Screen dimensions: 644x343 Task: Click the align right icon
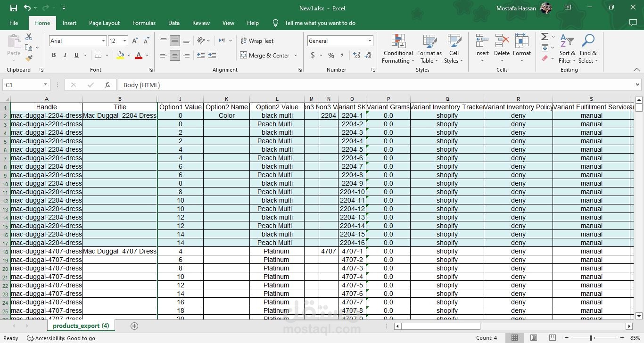pyautogui.click(x=186, y=55)
